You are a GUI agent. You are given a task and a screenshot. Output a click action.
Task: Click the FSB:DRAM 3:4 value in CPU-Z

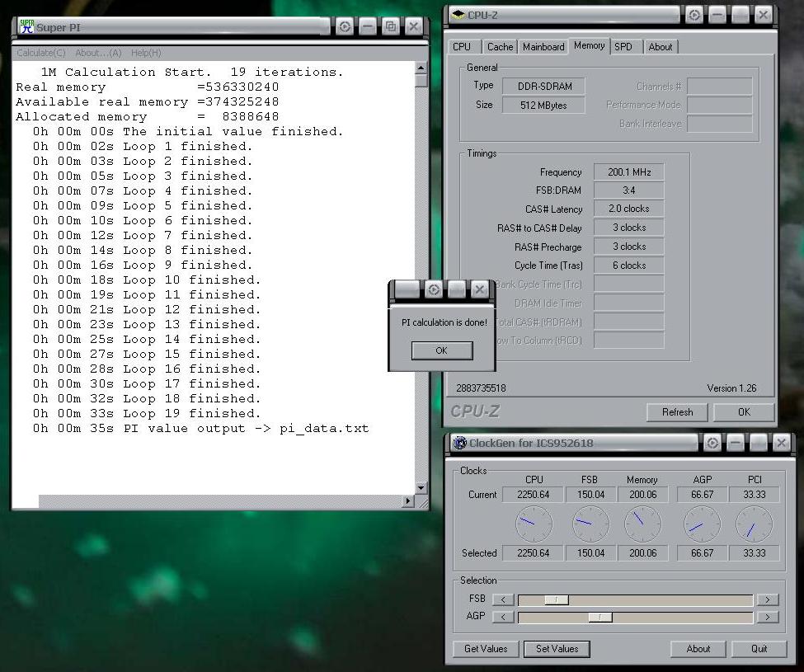pos(629,190)
